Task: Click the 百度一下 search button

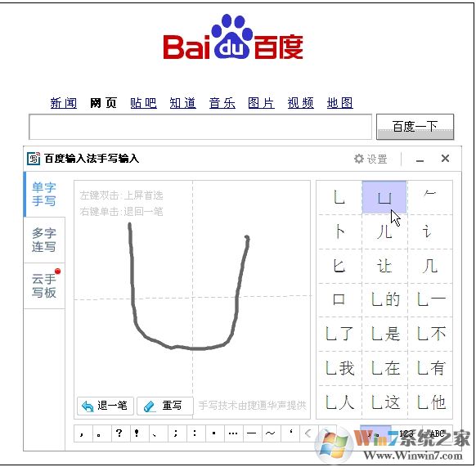Action: [415, 127]
